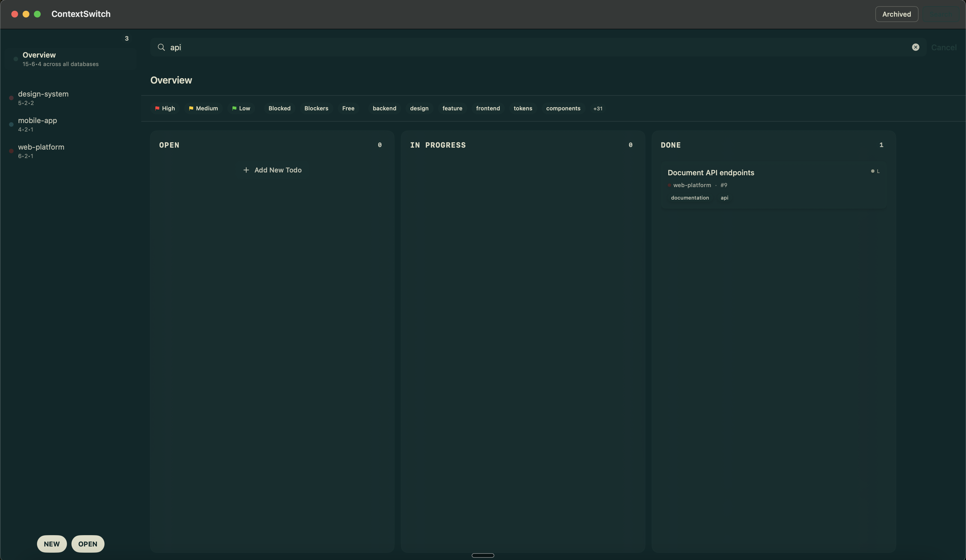Cancel the current search
966x560 pixels.
(x=944, y=47)
